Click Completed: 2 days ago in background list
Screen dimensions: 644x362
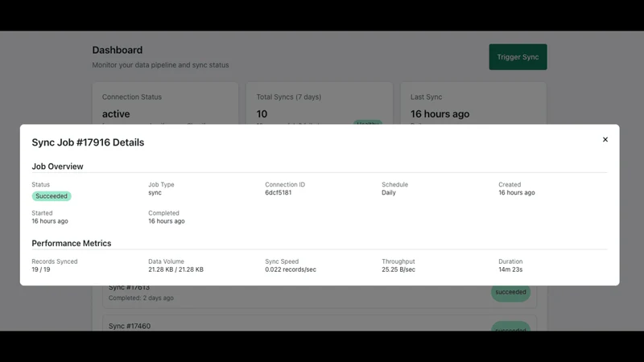tap(141, 298)
